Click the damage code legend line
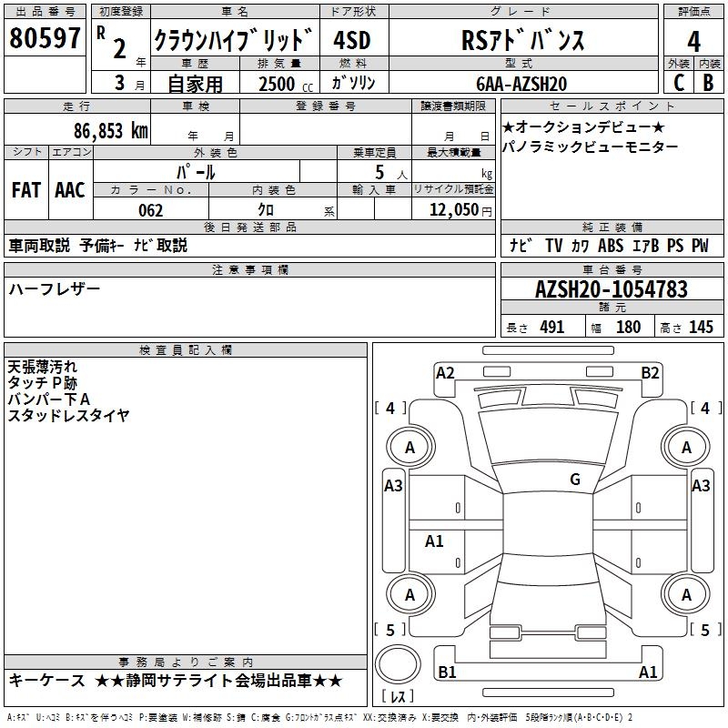This screenshot has width=728, height=728. (x=320, y=718)
